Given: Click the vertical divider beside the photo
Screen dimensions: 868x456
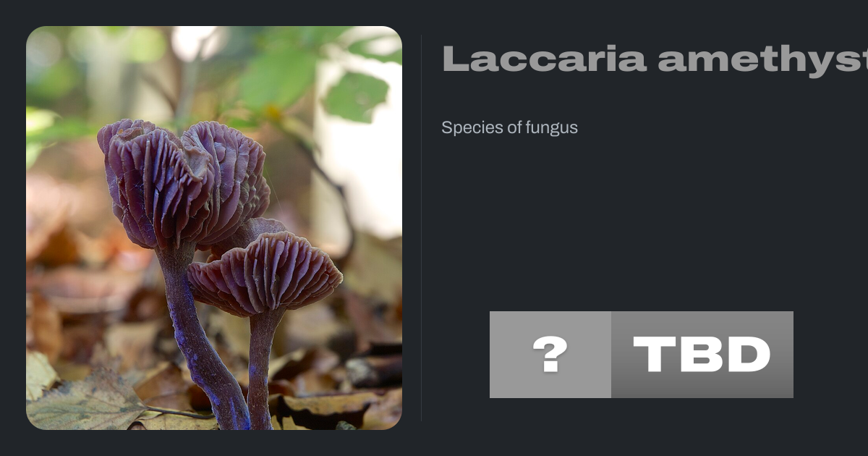Looking at the screenshot, I should (421, 228).
